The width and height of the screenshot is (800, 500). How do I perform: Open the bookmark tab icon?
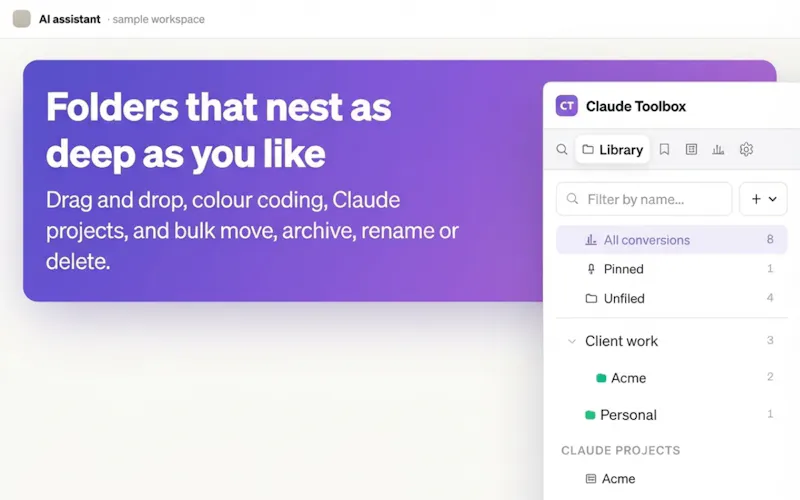[x=664, y=149]
